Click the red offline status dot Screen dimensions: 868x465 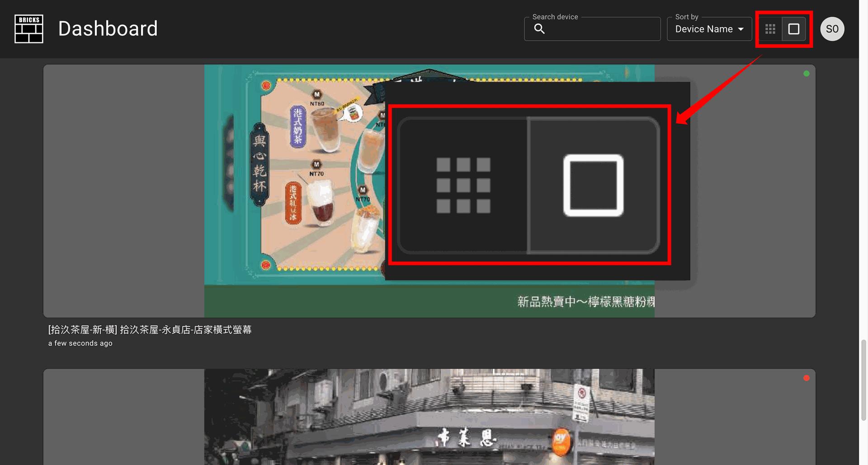[807, 378]
